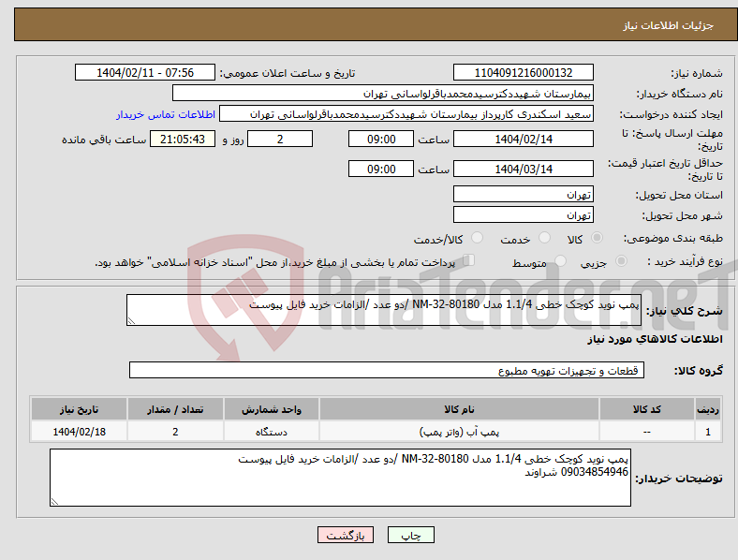Image resolution: width=738 pixels, height=560 pixels.
Task: Click the دستگاه unit cell
Action: pos(272,432)
